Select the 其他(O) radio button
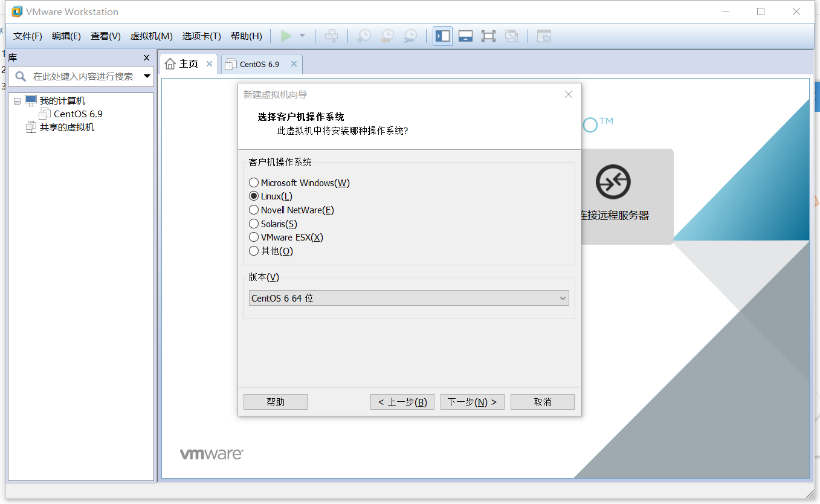Viewport: 820px width, 504px height. pos(254,251)
